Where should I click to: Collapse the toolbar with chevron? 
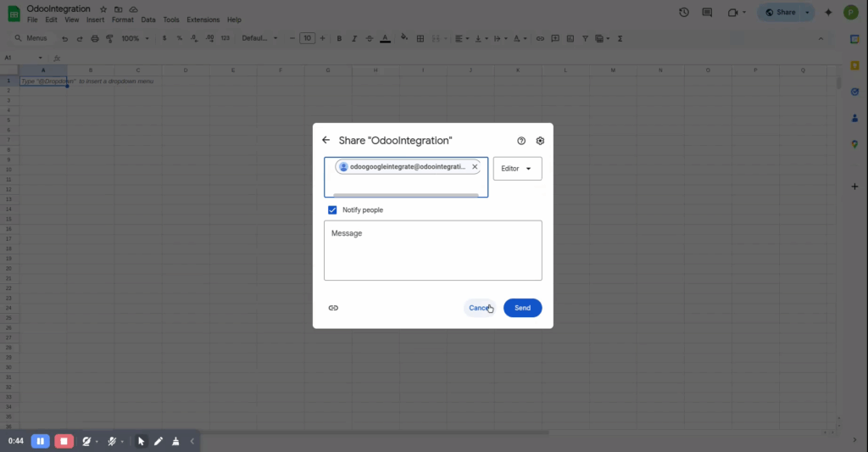click(x=821, y=39)
